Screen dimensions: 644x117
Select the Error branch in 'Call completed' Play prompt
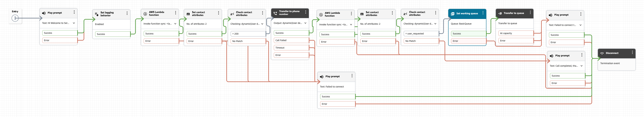(x=567, y=83)
